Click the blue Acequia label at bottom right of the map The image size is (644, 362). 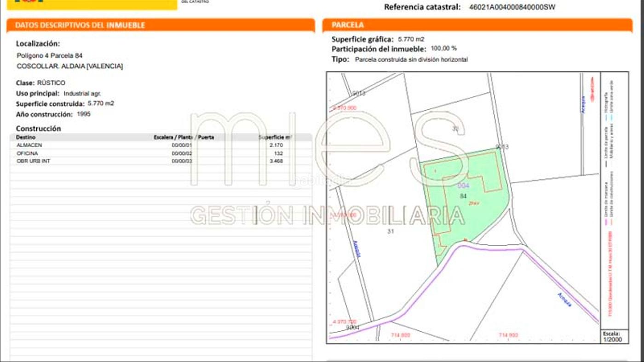click(564, 300)
